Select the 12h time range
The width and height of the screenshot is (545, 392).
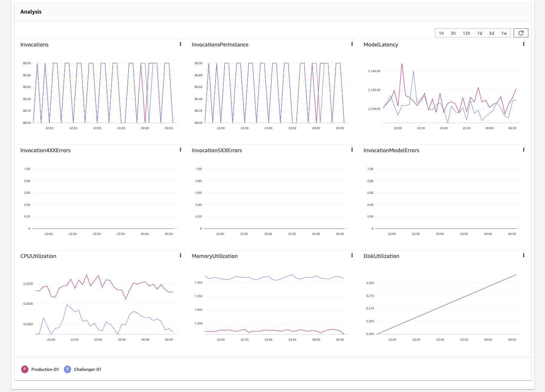[466, 33]
